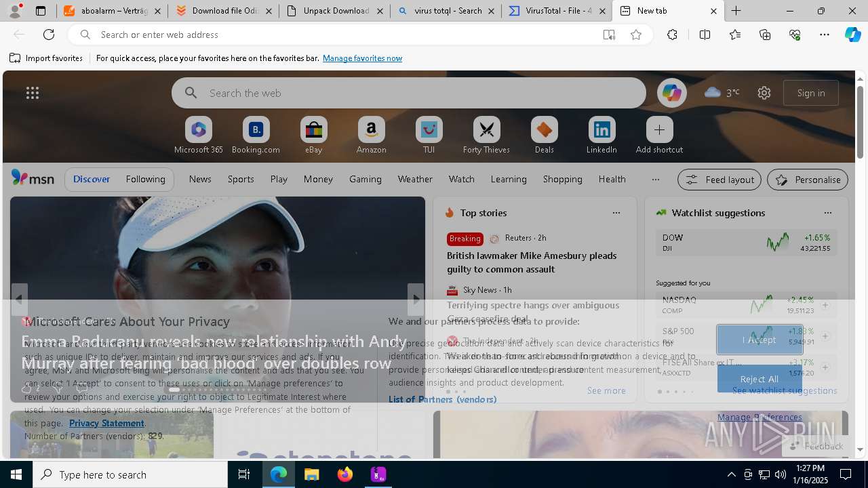Click Feed layout button

point(719,180)
